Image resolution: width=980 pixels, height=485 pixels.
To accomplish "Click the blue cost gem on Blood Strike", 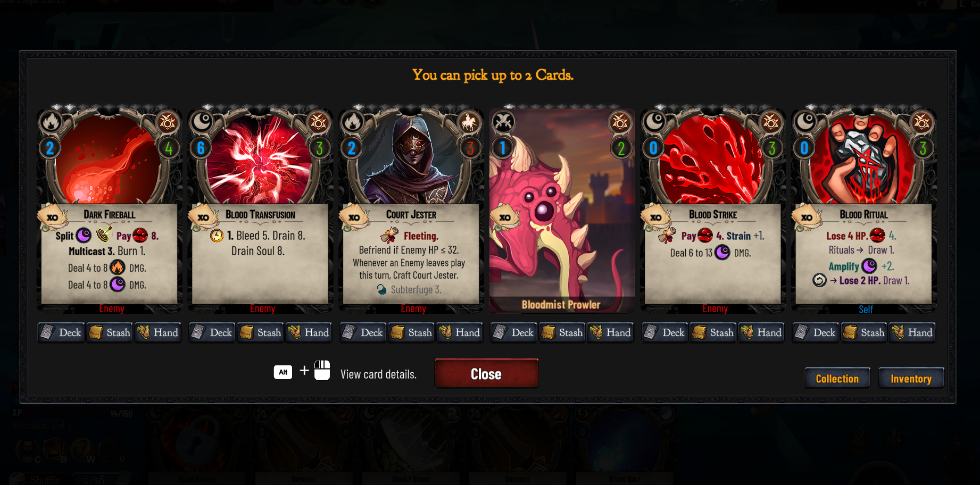I will (654, 148).
